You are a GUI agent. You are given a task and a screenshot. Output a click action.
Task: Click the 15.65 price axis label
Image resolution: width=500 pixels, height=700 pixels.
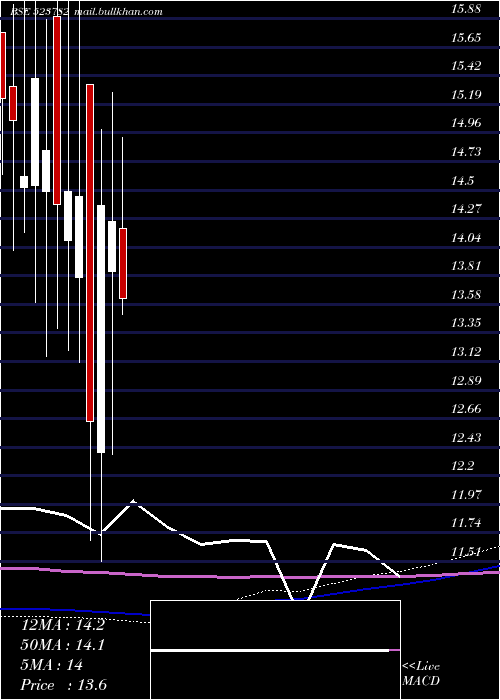[x=466, y=38]
